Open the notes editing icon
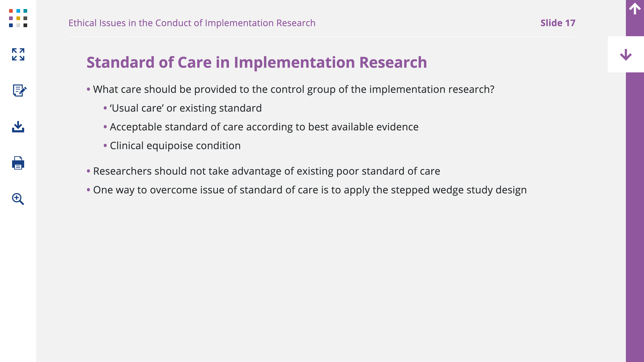Screen dimensions: 644x362 pyautogui.click(x=19, y=90)
